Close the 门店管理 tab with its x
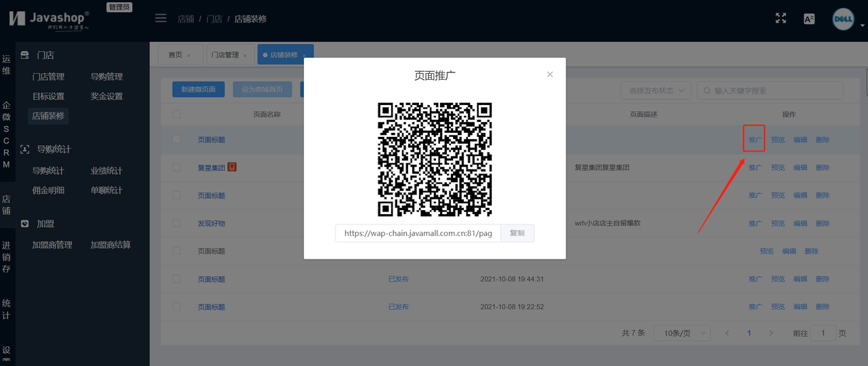868x366 pixels. [x=245, y=56]
